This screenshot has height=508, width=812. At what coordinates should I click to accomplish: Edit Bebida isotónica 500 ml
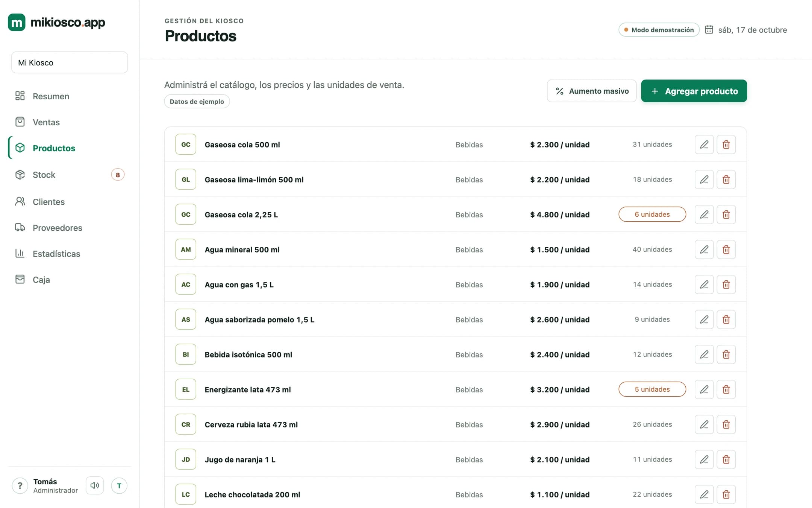[x=704, y=354]
